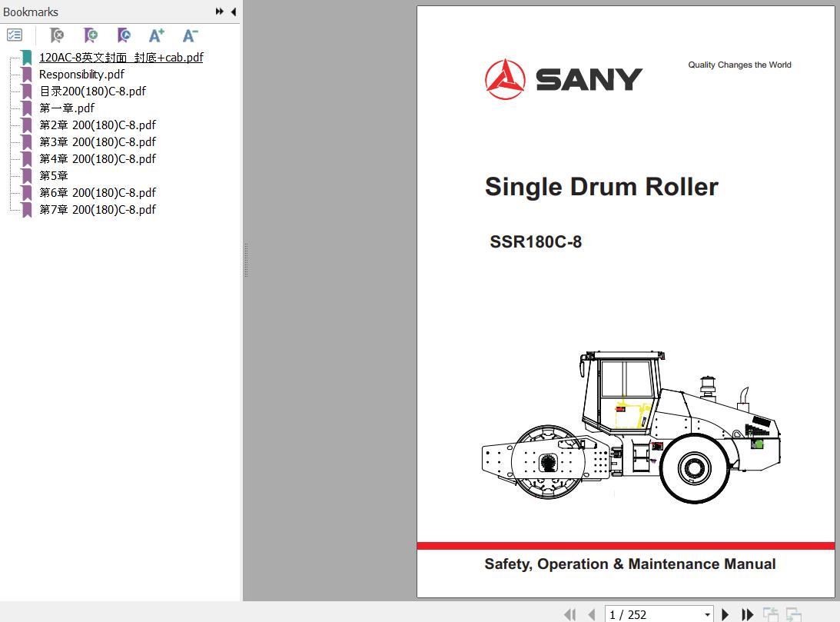Click the delete bookmark icon
This screenshot has height=622, width=840.
tap(56, 35)
